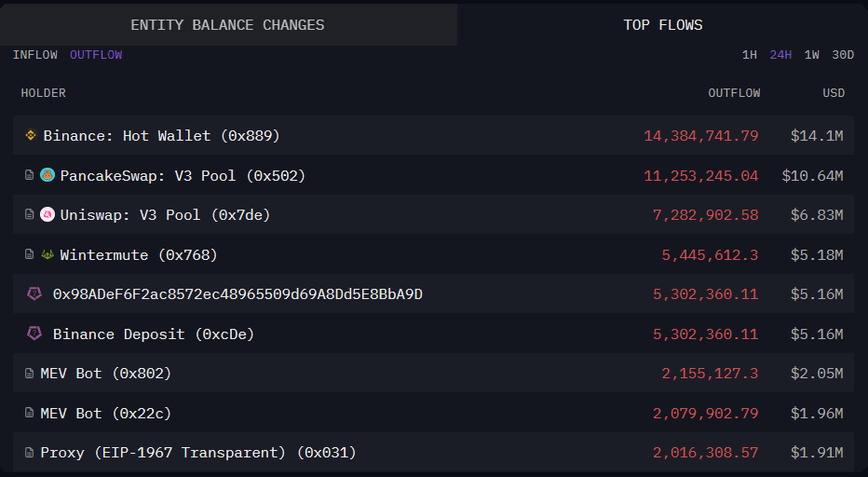Click the Binance logo icon in Hot Wallet row

(x=31, y=135)
